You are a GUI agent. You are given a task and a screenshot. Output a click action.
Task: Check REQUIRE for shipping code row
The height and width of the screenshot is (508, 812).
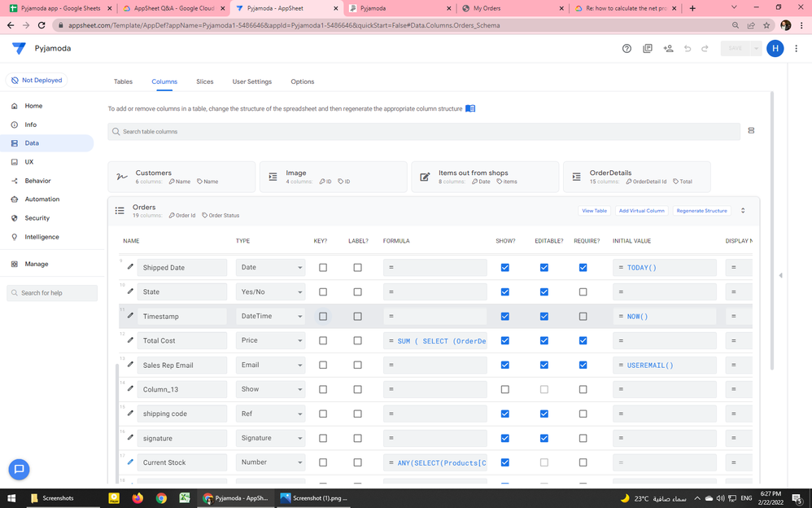click(x=583, y=414)
